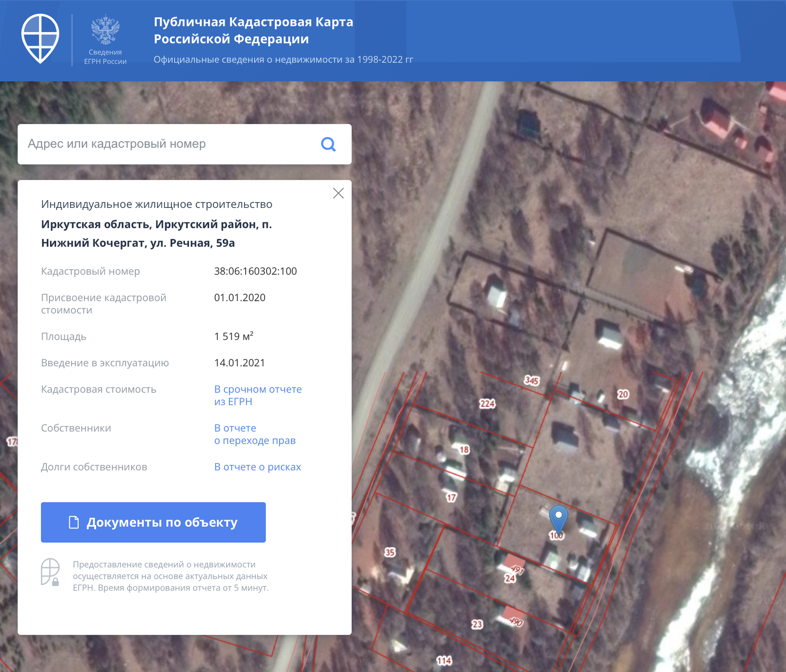Screen dimensions: 786x672
Task: Select parcel labeled 35 on map
Action: click(389, 552)
